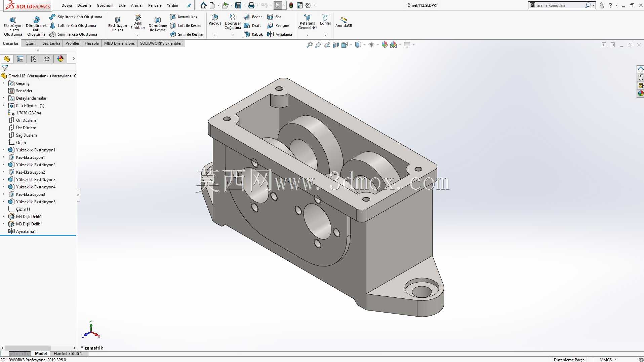Open Referans Geometrisi tool
The width and height of the screenshot is (644, 362).
307,22
